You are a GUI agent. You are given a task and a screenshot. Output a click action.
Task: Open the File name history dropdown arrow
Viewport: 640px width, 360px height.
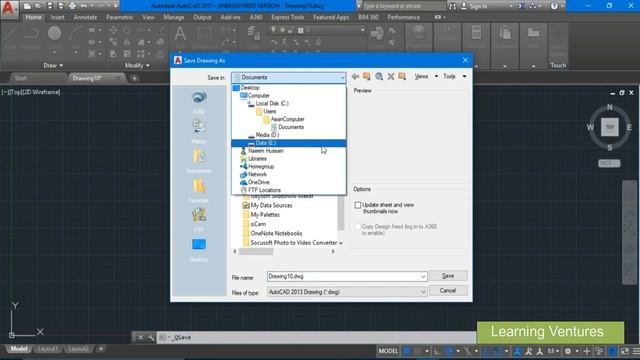point(423,277)
